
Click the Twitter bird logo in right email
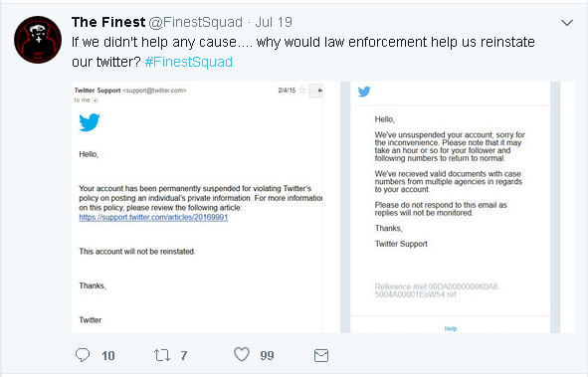tap(364, 92)
